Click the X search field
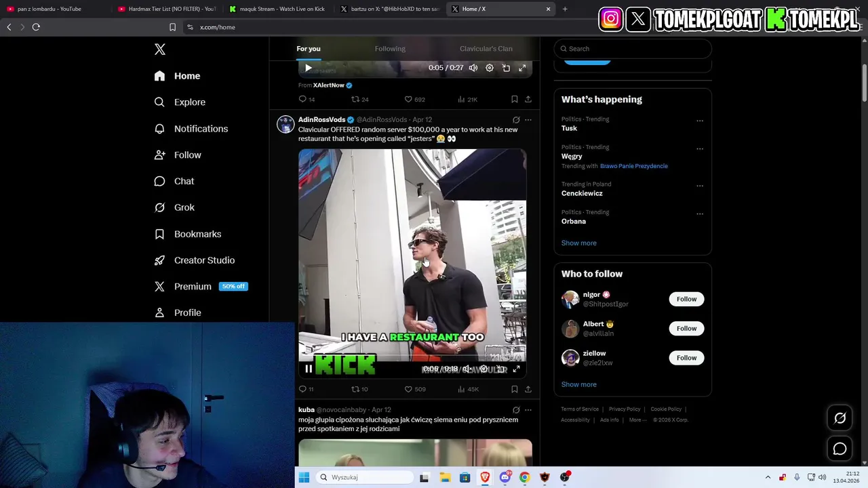This screenshot has height=488, width=868. (633, 49)
